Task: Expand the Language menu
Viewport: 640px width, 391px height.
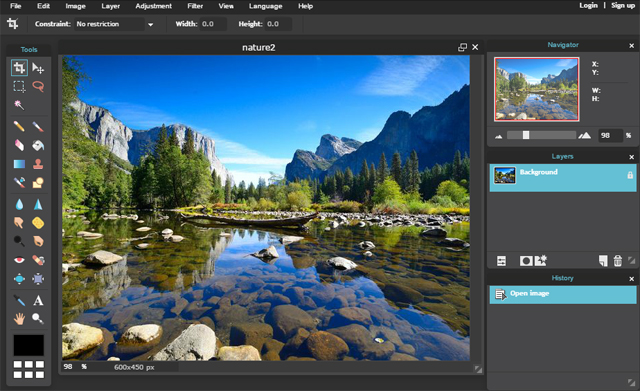Action: tap(265, 6)
